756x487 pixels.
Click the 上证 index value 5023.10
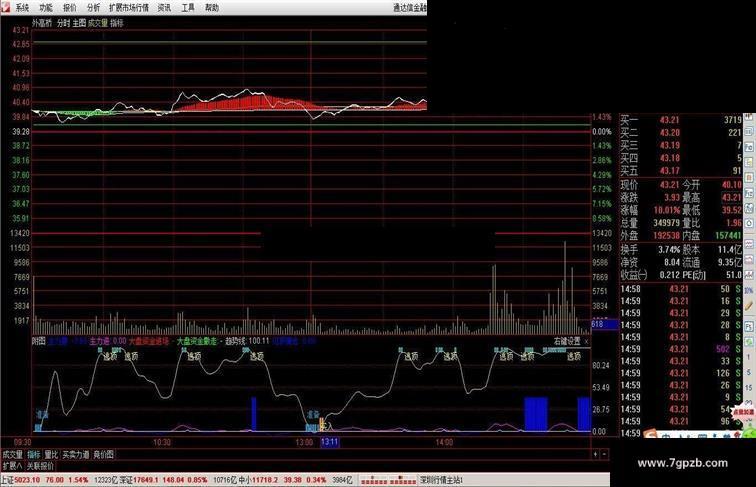click(27, 480)
